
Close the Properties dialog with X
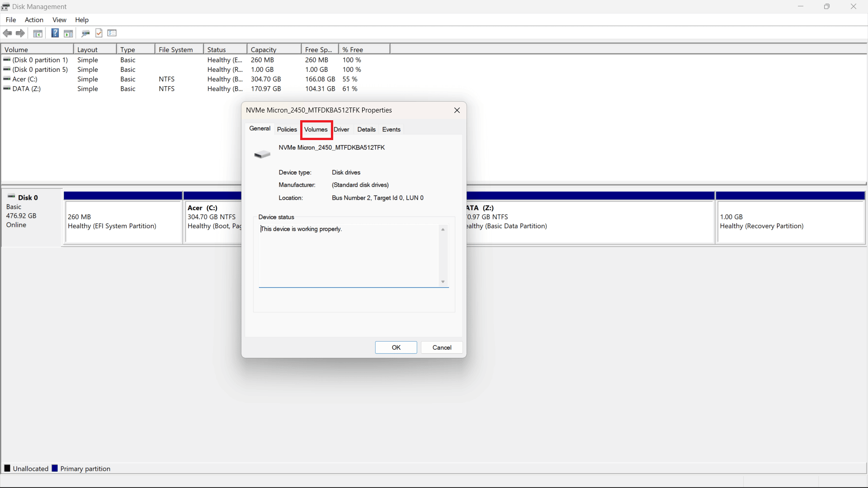coord(457,110)
